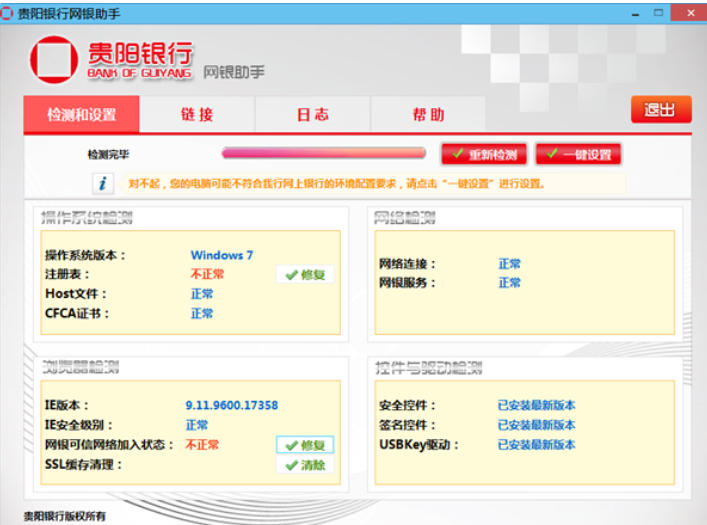707x525 pixels.
Task: Click 修复 button next to 注册表
Action: [305, 275]
